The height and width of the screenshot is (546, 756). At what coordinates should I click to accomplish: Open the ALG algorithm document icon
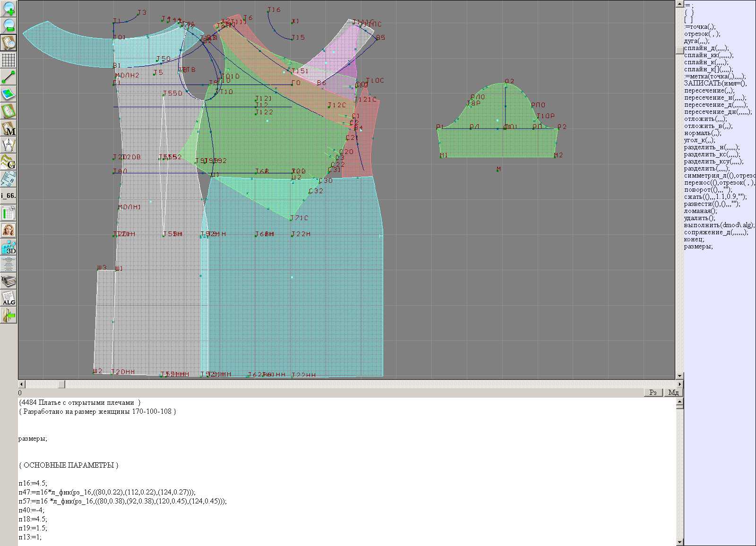pos(9,299)
